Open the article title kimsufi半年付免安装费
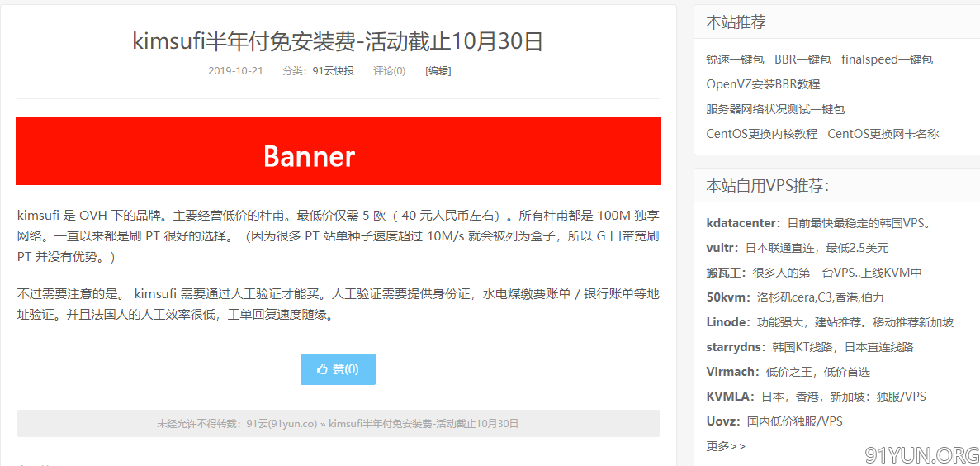The width and height of the screenshot is (980, 466). coord(339,42)
